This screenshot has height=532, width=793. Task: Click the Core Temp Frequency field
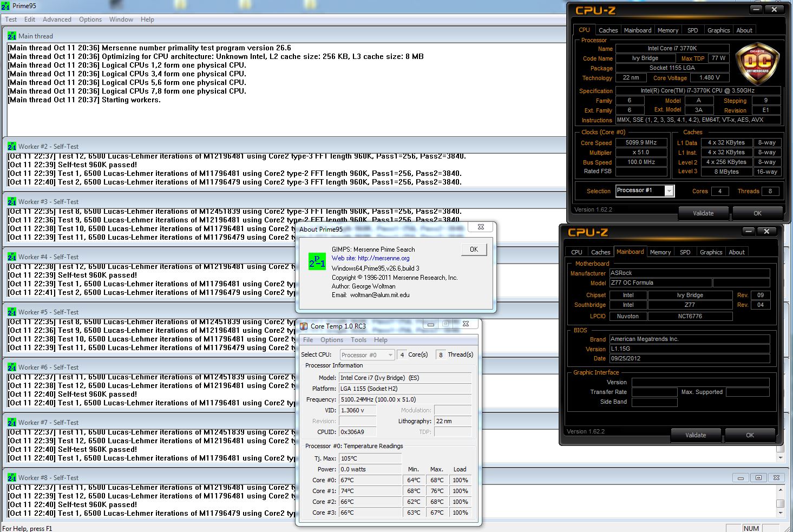coord(405,399)
